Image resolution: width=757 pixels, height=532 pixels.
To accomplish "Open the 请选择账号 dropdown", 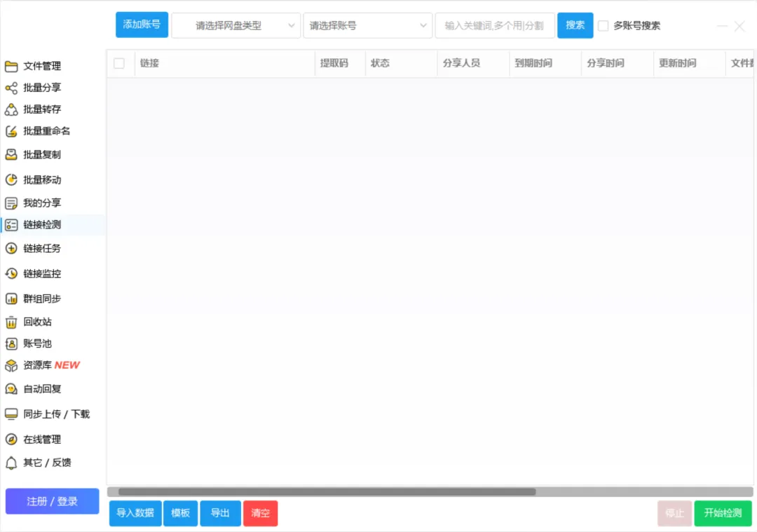I will pyautogui.click(x=368, y=26).
